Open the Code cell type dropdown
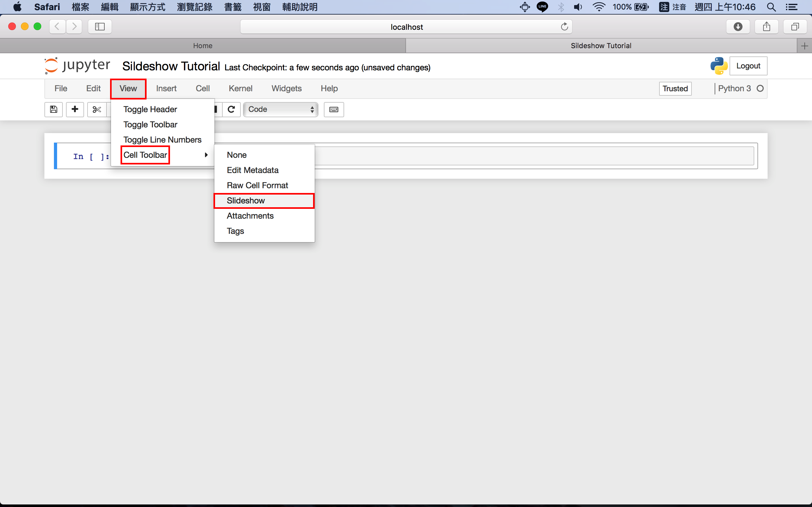812x507 pixels. (x=280, y=109)
